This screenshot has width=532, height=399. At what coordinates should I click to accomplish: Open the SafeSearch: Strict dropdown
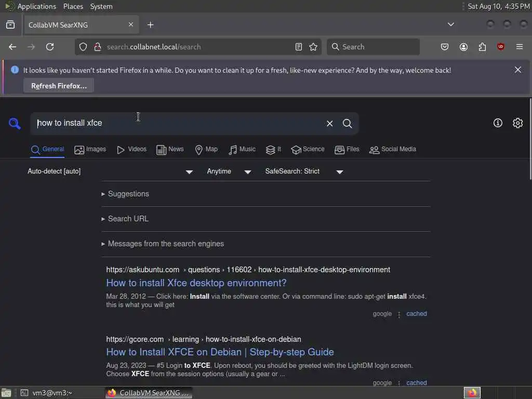(x=304, y=171)
